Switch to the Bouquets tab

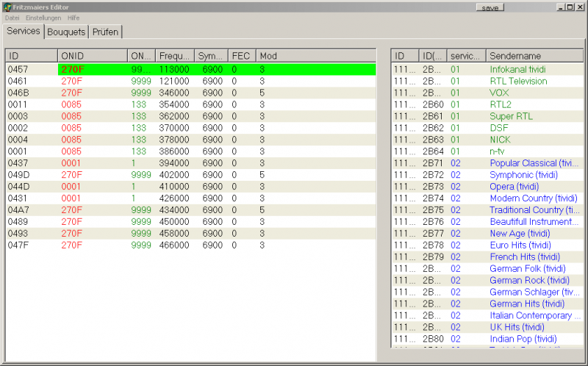66,32
